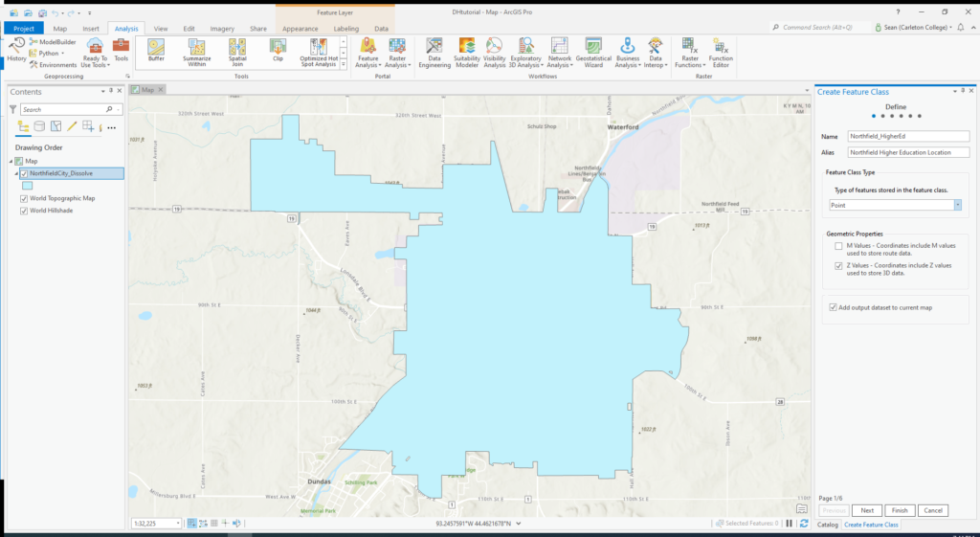
Task: Switch to List By Data Source
Action: (x=39, y=127)
